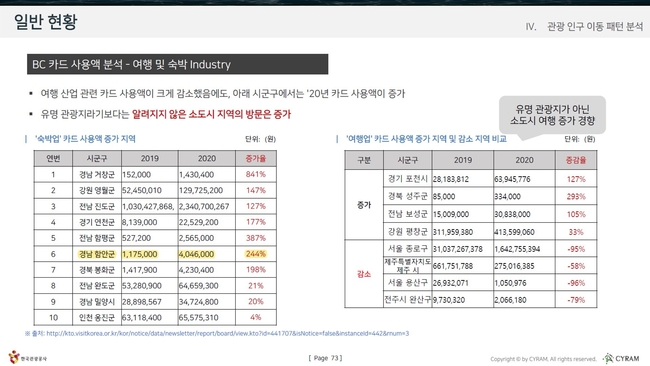Select the highlighted 경남 함안군 cell
The height and width of the screenshot is (366, 650).
pos(97,254)
